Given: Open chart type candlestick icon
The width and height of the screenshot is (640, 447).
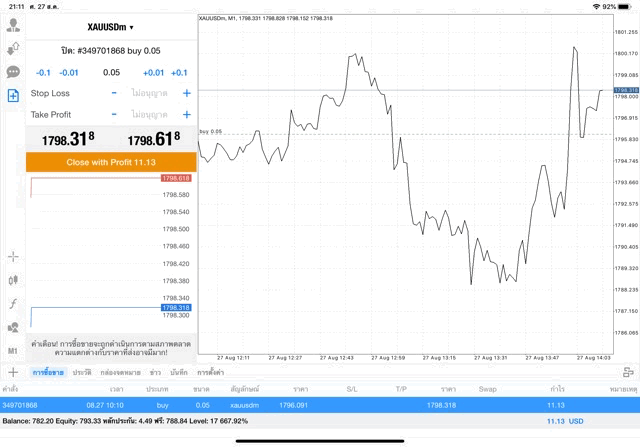Looking at the screenshot, I should point(13,279).
